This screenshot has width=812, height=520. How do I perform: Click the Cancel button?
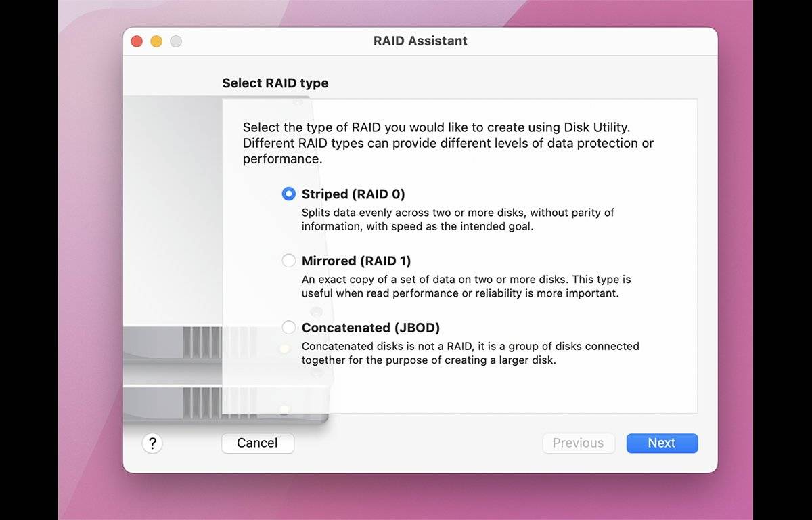pyautogui.click(x=257, y=443)
